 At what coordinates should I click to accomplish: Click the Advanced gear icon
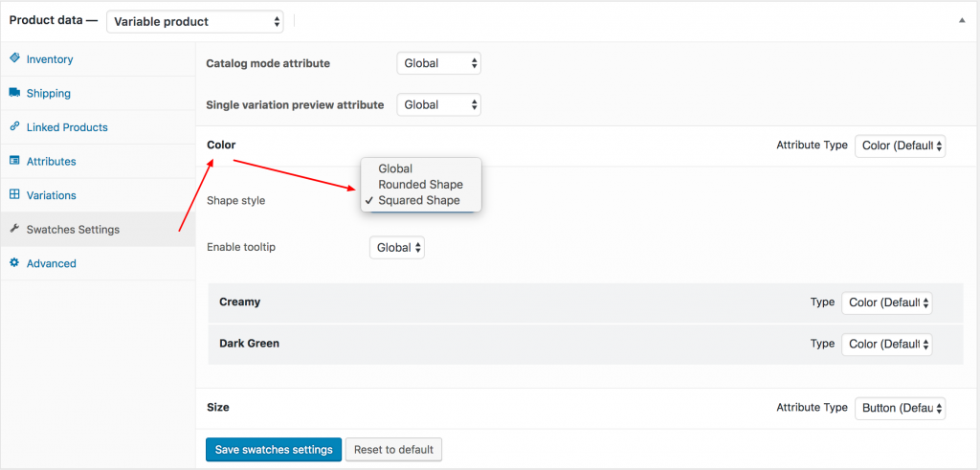click(14, 263)
